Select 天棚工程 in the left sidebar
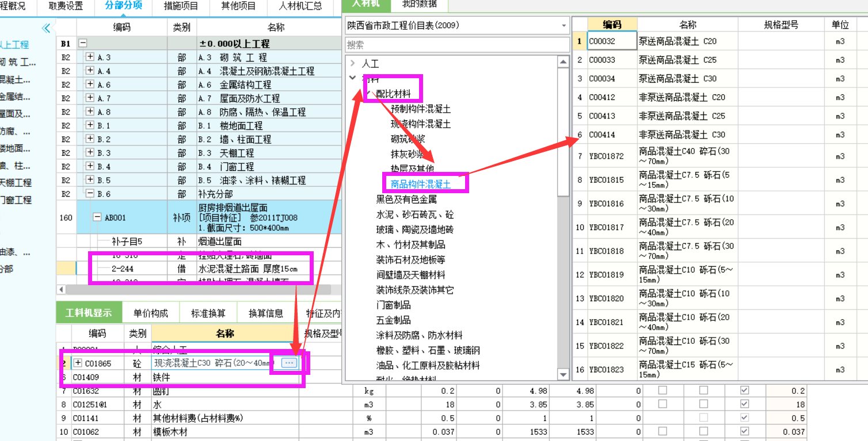The image size is (868, 441). [x=15, y=182]
